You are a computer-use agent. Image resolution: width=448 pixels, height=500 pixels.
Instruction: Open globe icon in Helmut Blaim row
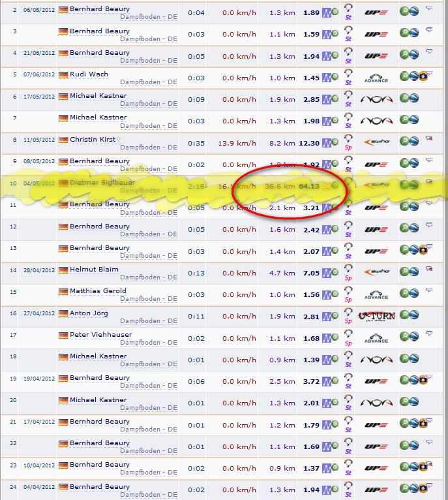point(414,272)
